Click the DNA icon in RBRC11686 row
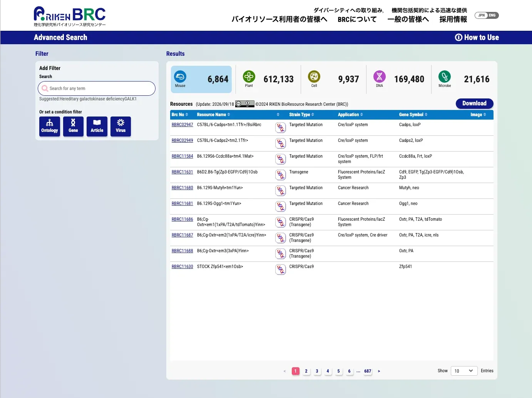The height and width of the screenshot is (398, 532). coord(281,222)
